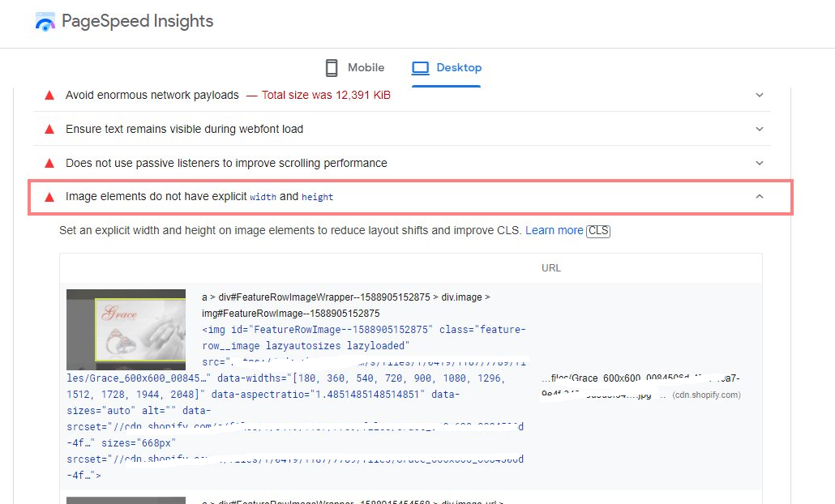Expand the enormous network payloads chevron

(760, 96)
